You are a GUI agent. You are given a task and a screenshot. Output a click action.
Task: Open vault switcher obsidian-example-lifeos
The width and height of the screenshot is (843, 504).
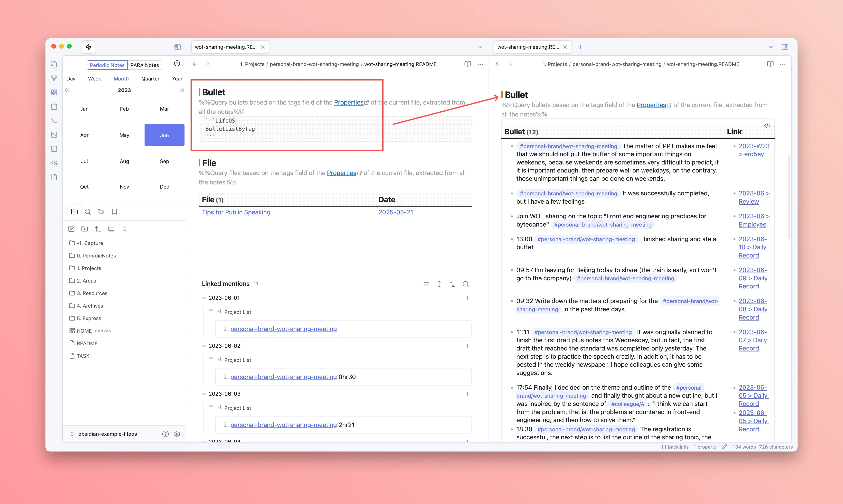[107, 434]
